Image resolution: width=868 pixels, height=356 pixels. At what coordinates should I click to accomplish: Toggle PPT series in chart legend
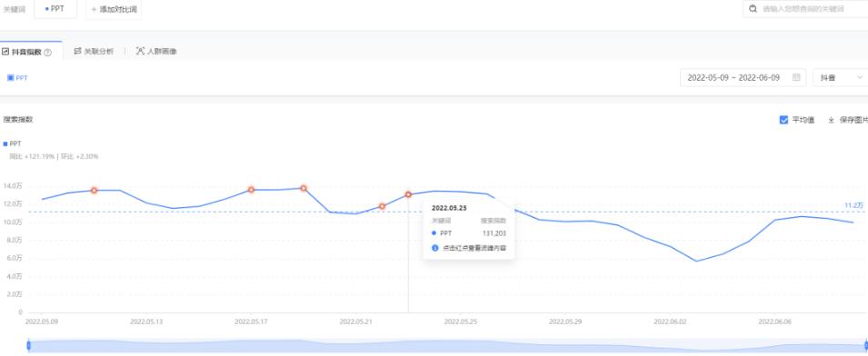(x=12, y=143)
